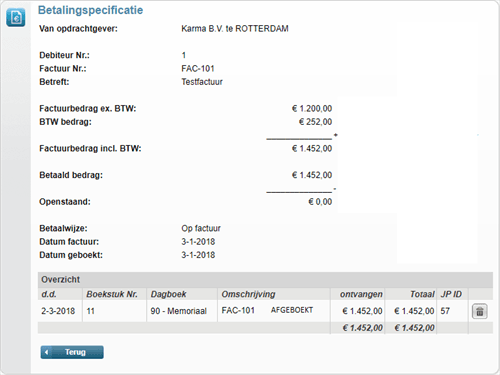Viewport: 500px width, 375px height.
Task: Select invoice number FAC-101 at top
Action: 198,68
